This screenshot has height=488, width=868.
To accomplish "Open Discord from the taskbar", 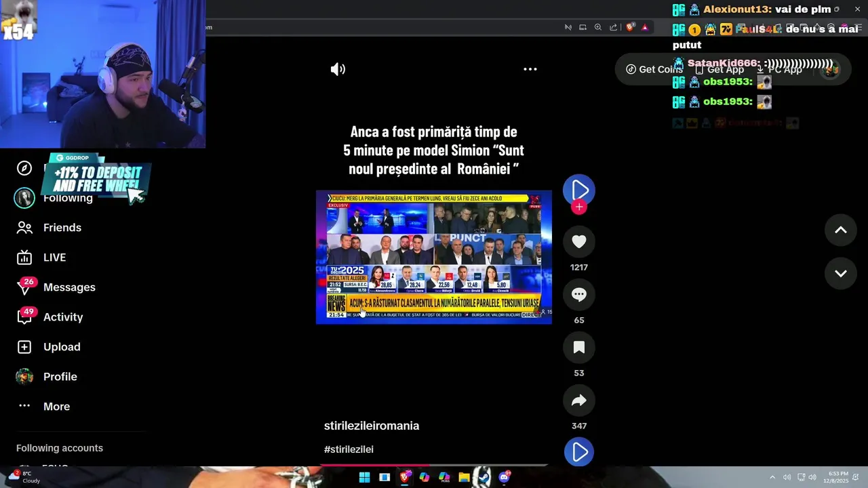I will (x=504, y=477).
